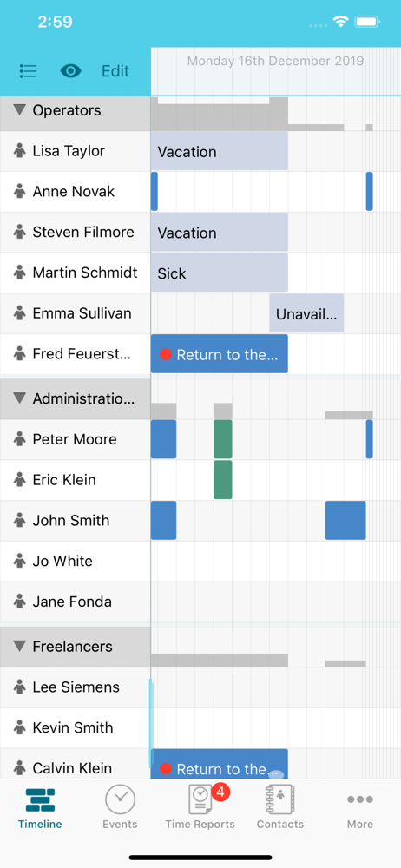
Task: Open Fred Feuerstein's Return to the booking
Action: click(x=220, y=354)
